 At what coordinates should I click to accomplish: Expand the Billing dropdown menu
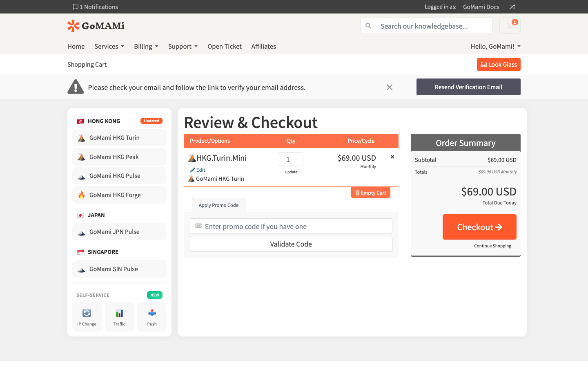tap(146, 46)
